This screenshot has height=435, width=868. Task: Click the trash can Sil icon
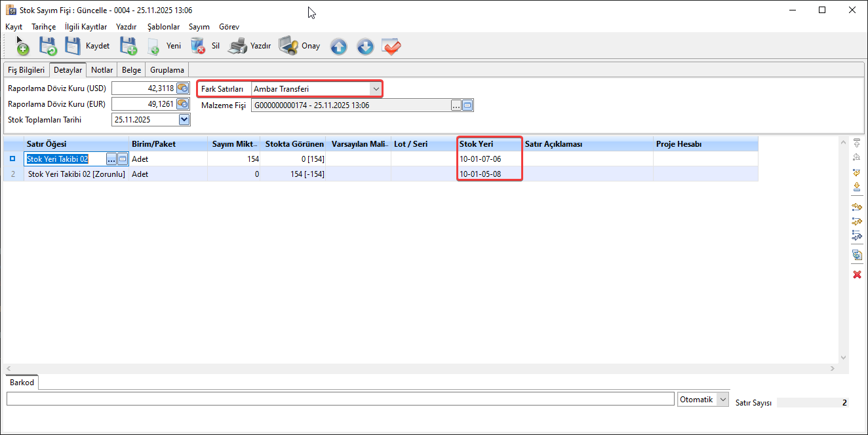[x=197, y=47]
